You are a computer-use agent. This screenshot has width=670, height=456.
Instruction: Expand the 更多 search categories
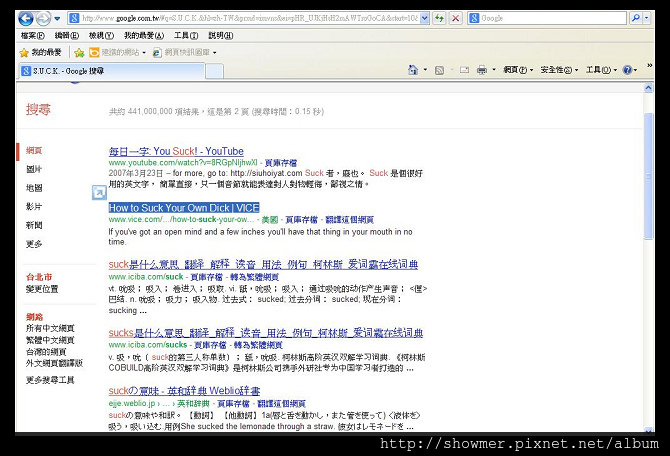34,244
